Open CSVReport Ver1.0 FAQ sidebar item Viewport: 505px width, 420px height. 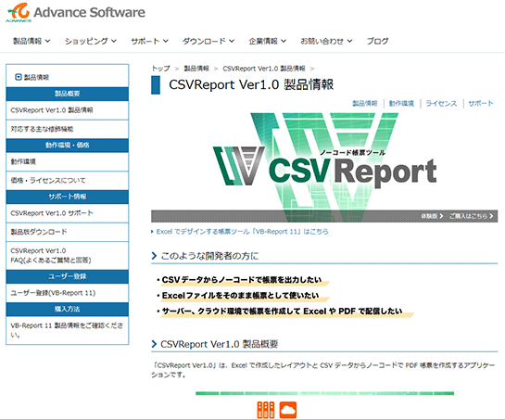coord(68,255)
